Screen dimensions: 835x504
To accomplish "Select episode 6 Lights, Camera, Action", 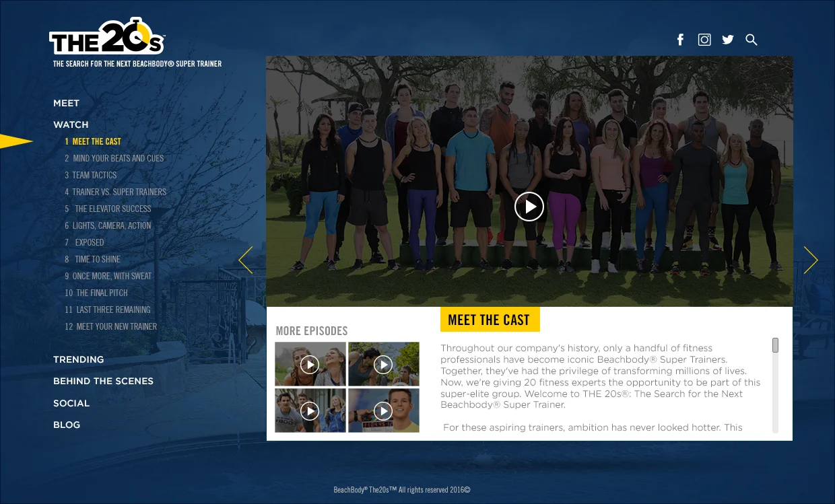I will pos(108,225).
